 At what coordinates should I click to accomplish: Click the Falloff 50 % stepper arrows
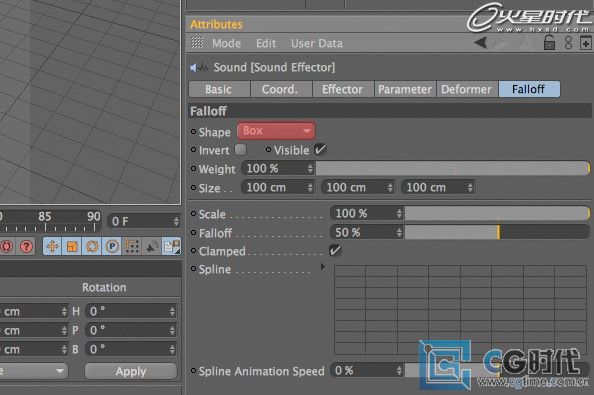pos(399,232)
